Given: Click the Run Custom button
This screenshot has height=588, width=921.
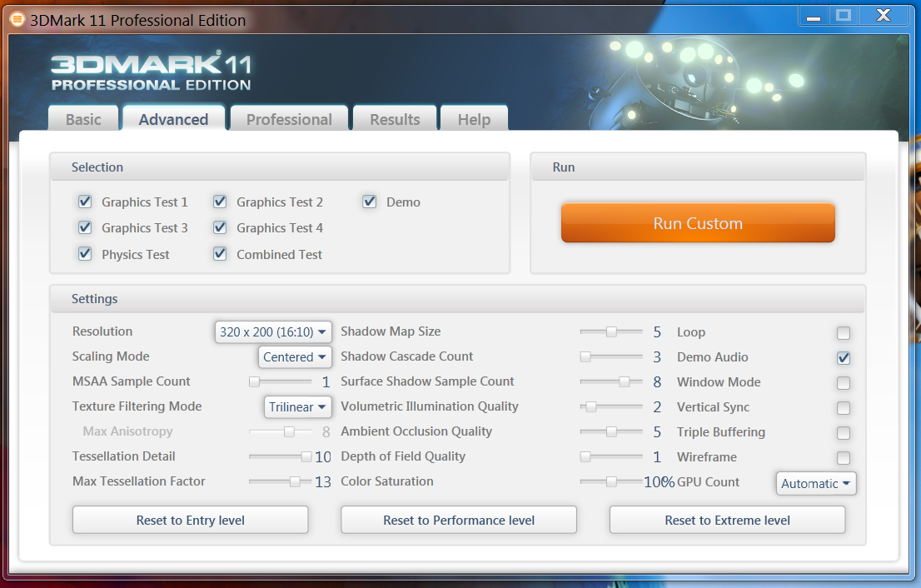Looking at the screenshot, I should click(698, 223).
